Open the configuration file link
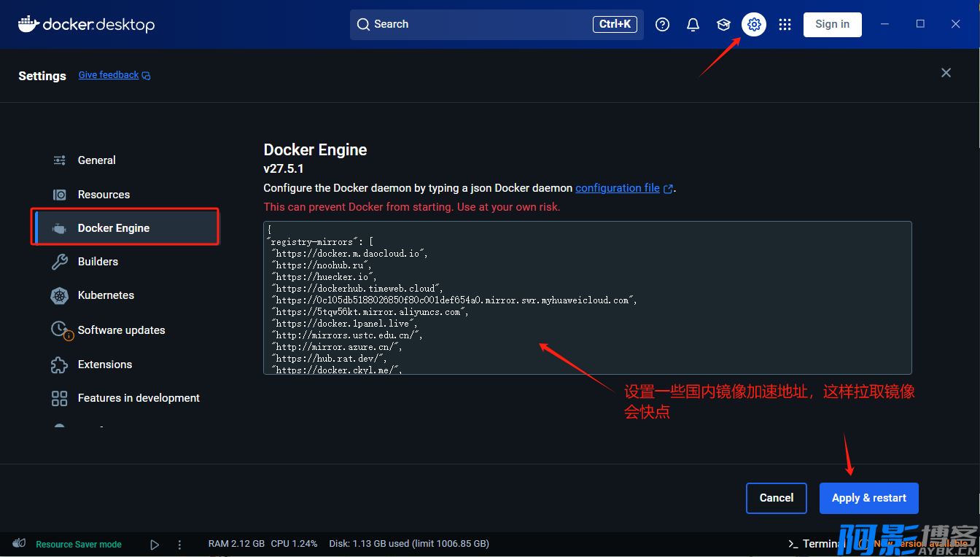The image size is (980, 557). pyautogui.click(x=618, y=188)
